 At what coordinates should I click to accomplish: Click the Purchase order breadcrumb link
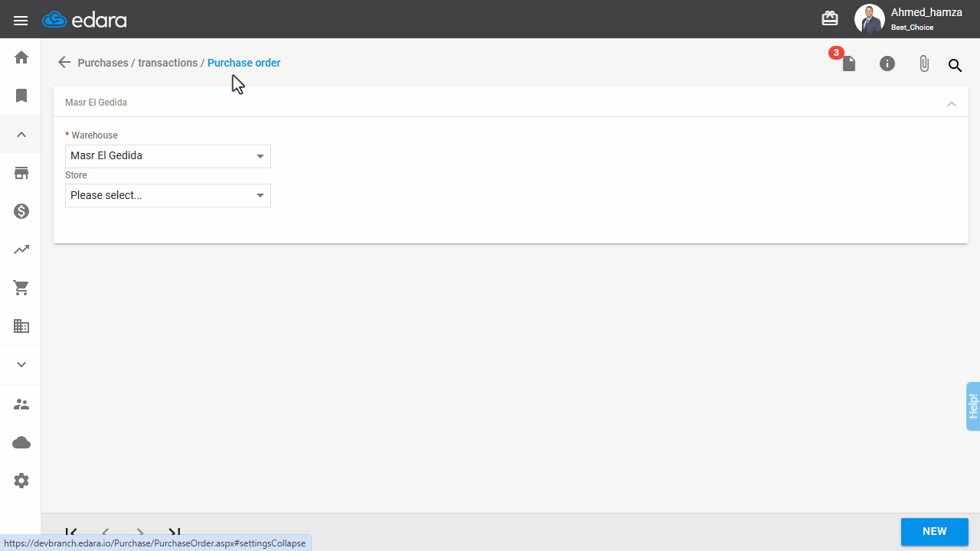tap(244, 63)
